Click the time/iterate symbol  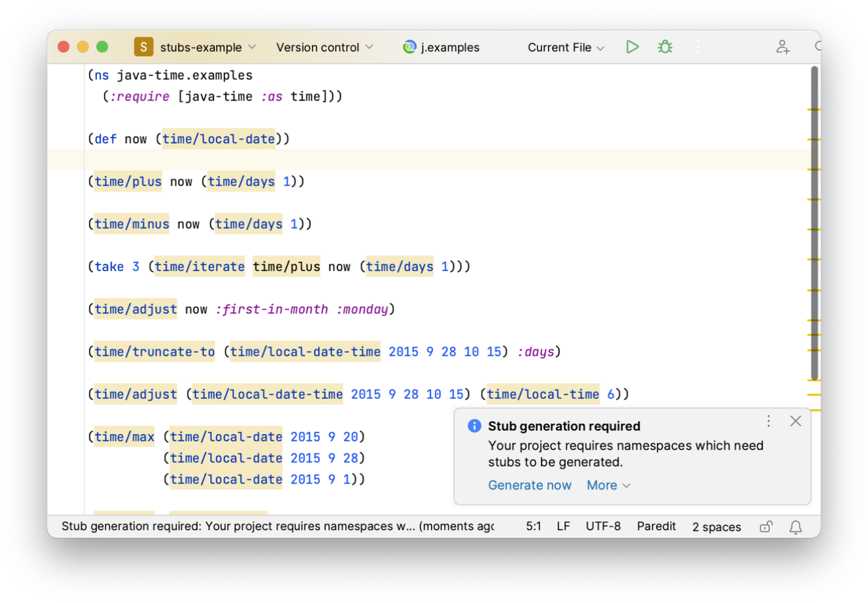[199, 266]
